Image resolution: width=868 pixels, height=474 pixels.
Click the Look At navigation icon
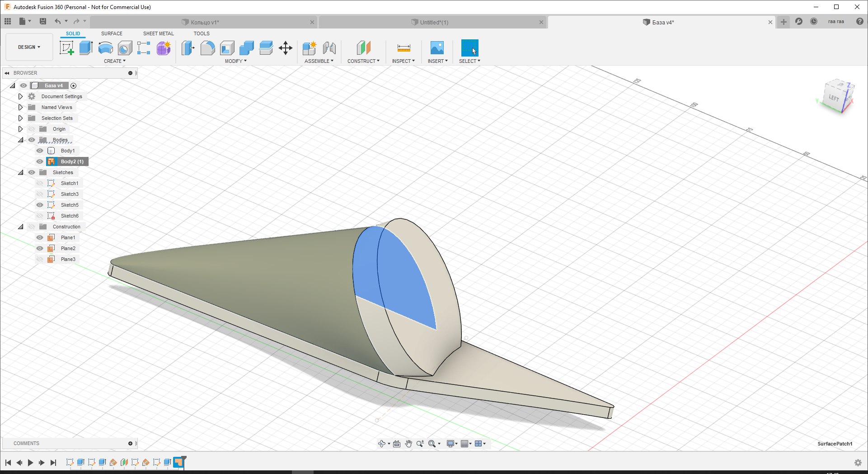[397, 444]
